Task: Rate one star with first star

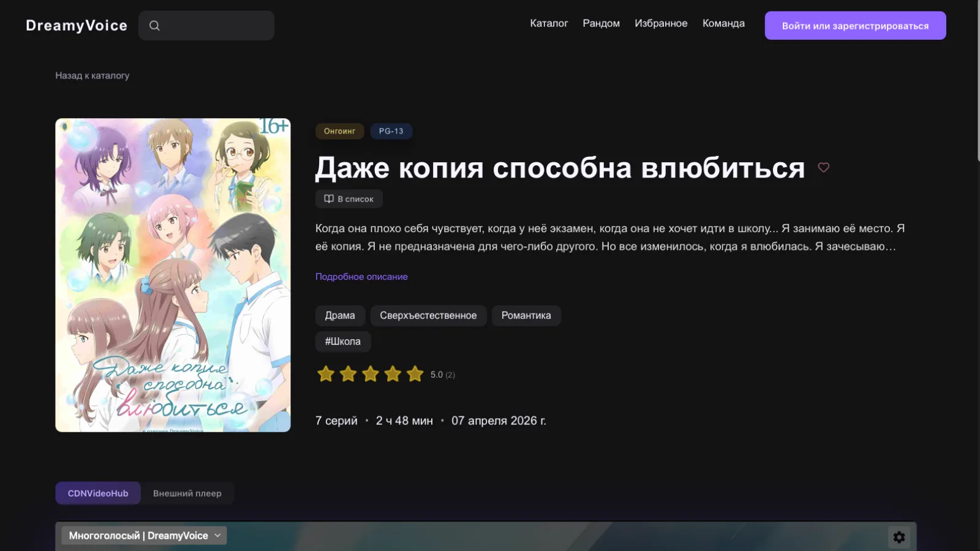Action: click(x=326, y=373)
